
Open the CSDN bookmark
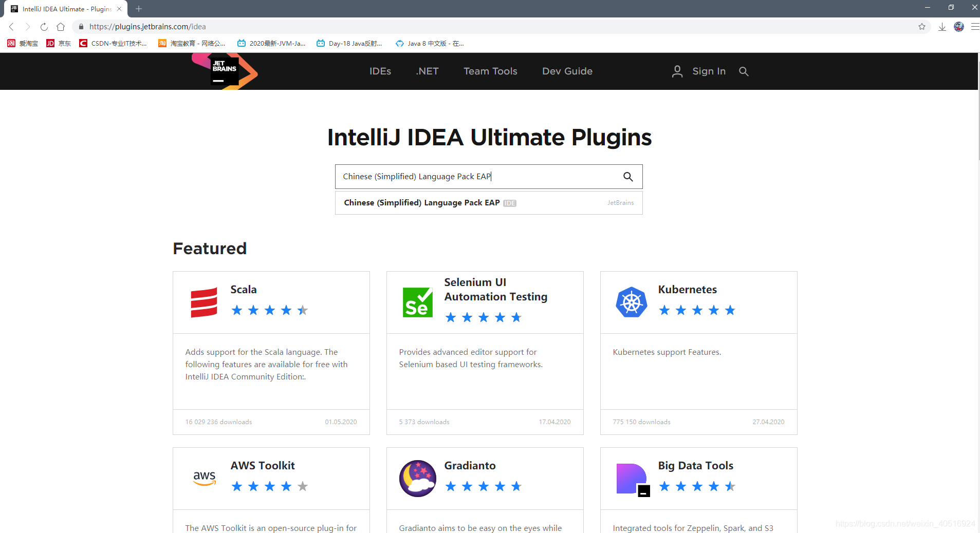tap(113, 44)
